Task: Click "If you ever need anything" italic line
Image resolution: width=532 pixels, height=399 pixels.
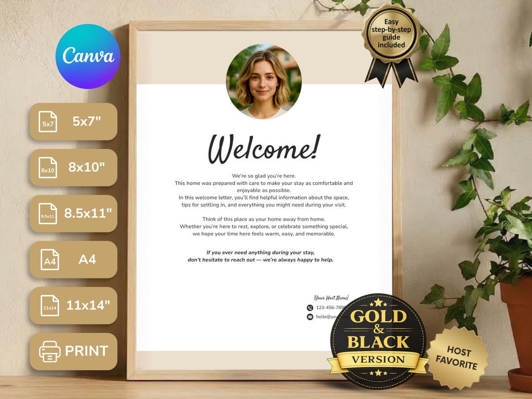Action: (261, 252)
